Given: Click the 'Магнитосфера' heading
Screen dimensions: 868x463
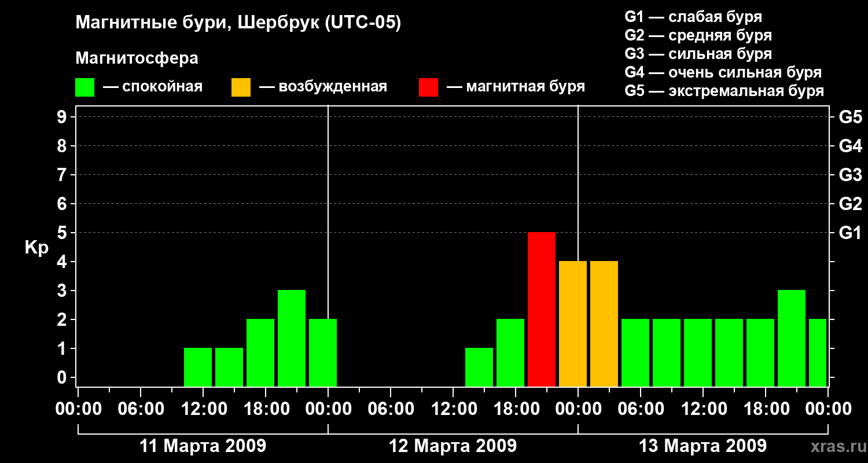Looking at the screenshot, I should coord(137,58).
